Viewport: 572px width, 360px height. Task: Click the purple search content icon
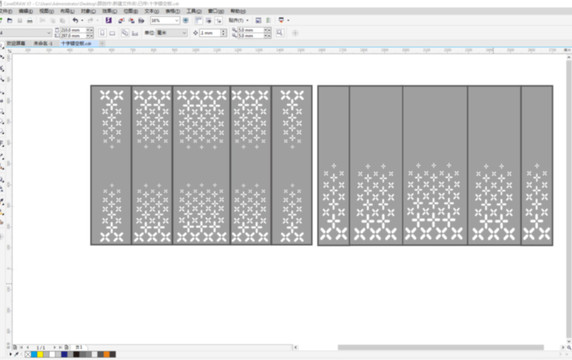(108, 20)
